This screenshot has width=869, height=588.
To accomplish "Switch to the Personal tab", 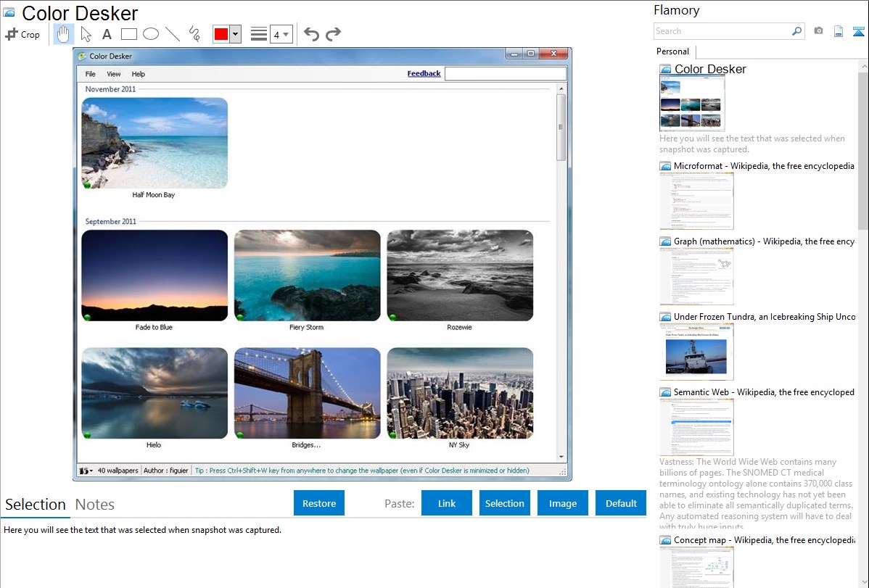I will tap(673, 51).
